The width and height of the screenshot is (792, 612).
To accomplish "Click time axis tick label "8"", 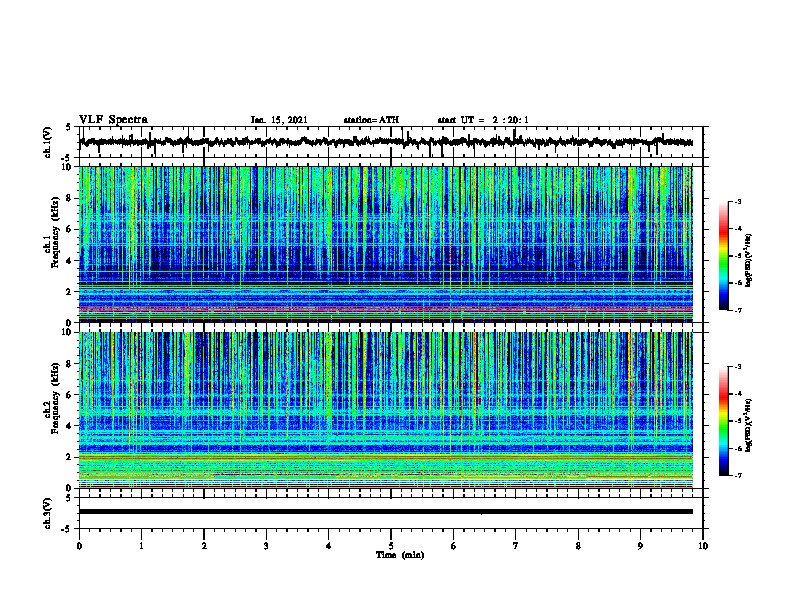I will coord(578,546).
